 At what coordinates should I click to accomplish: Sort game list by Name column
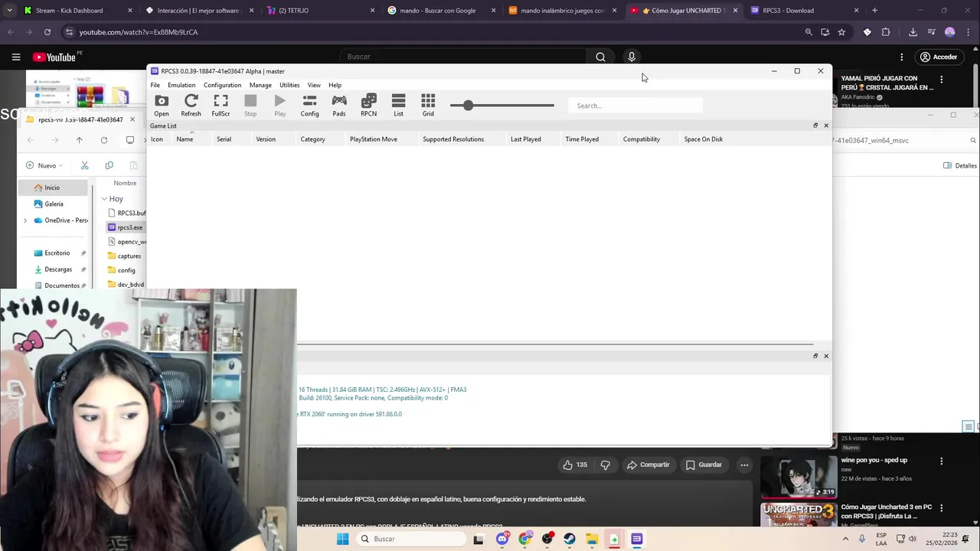tap(185, 139)
